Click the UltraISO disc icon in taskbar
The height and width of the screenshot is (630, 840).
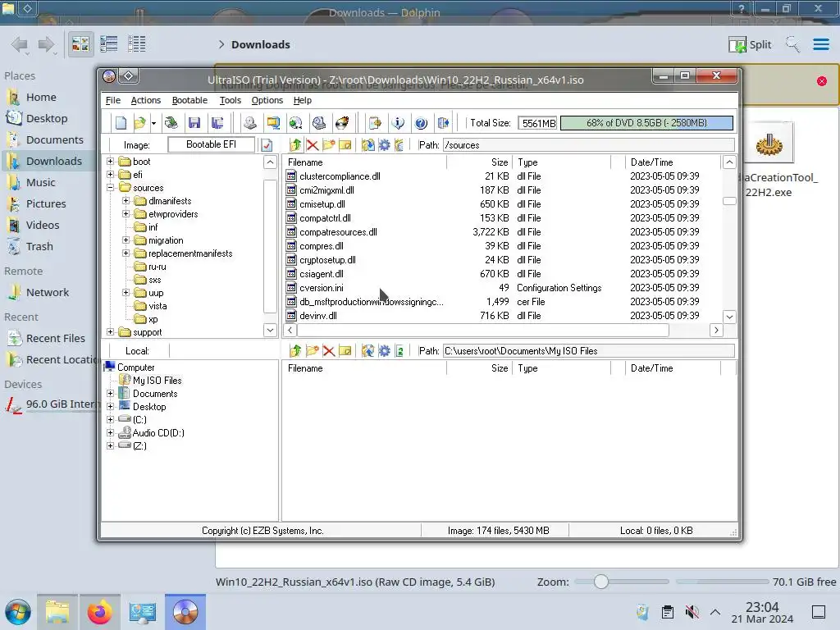click(x=185, y=612)
